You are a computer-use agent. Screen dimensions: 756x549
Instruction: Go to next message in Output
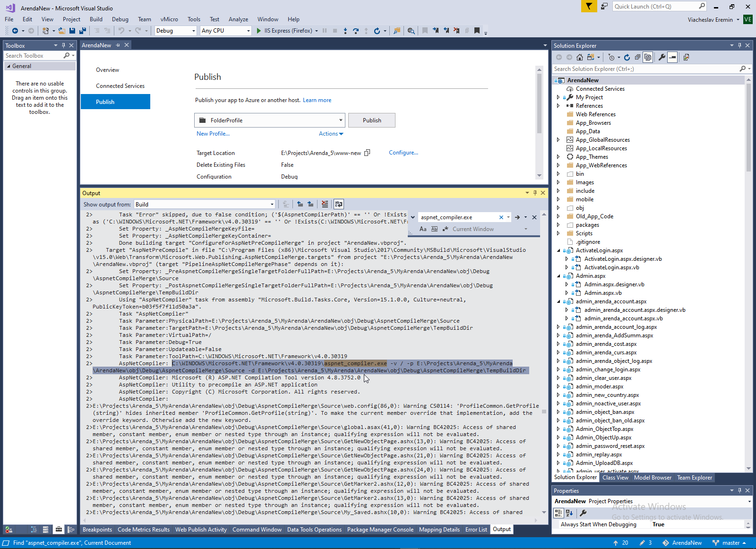(310, 204)
